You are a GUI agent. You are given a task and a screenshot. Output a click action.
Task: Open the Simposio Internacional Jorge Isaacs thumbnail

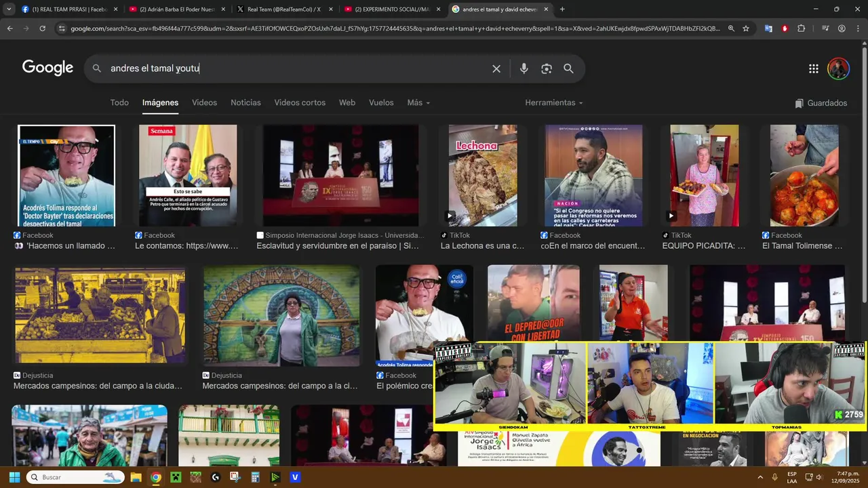click(340, 176)
